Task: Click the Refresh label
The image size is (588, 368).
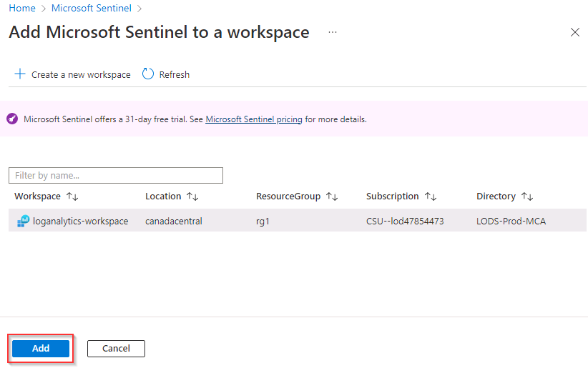Action: click(175, 74)
